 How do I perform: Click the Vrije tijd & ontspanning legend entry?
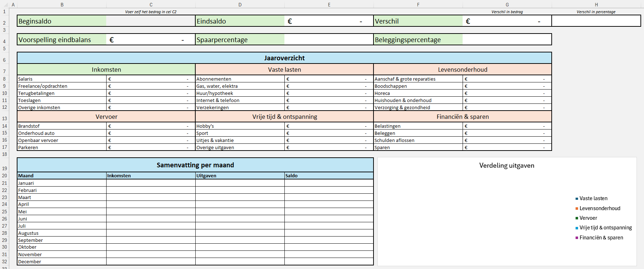click(x=605, y=228)
